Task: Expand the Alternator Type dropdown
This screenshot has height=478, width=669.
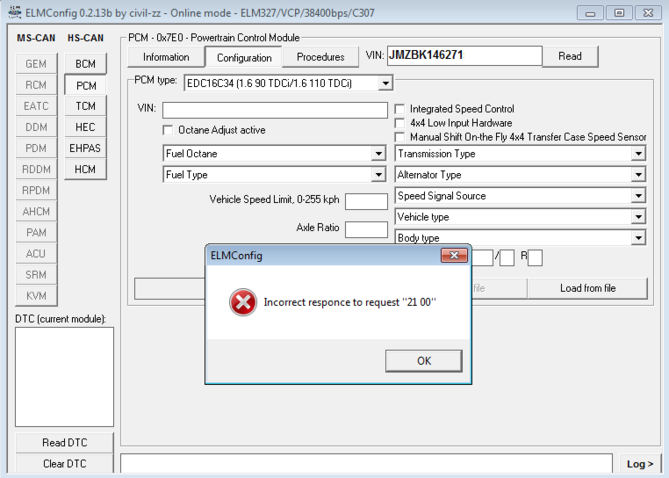Action: pos(638,175)
